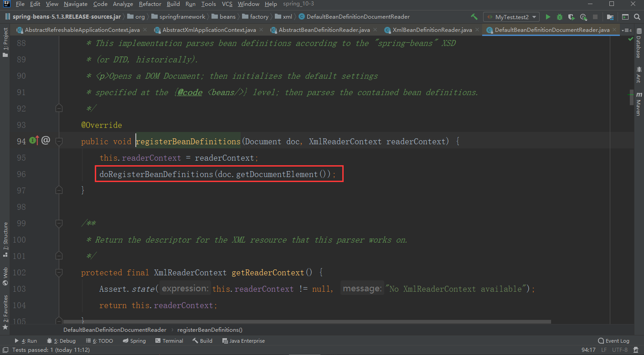Click the @Override annotation on line 93
This screenshot has width=644, height=355.
coord(102,125)
